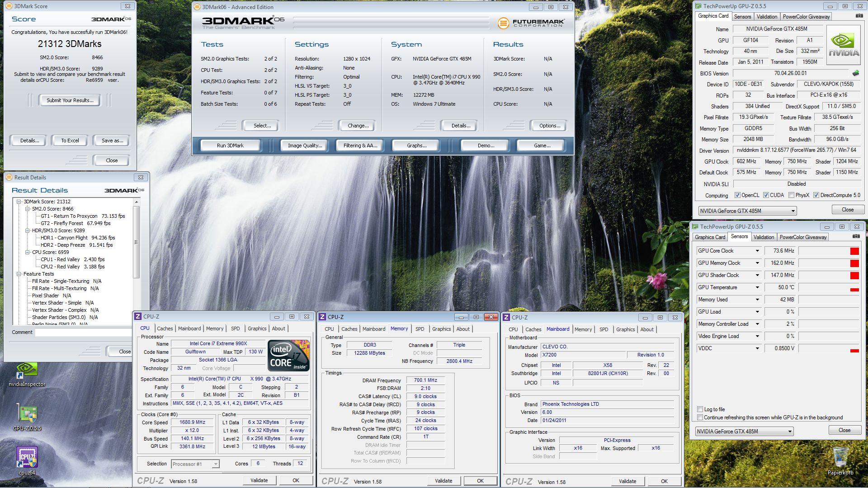Click Filtering & AA button
Screen dimensions: 868x488
tap(360, 145)
